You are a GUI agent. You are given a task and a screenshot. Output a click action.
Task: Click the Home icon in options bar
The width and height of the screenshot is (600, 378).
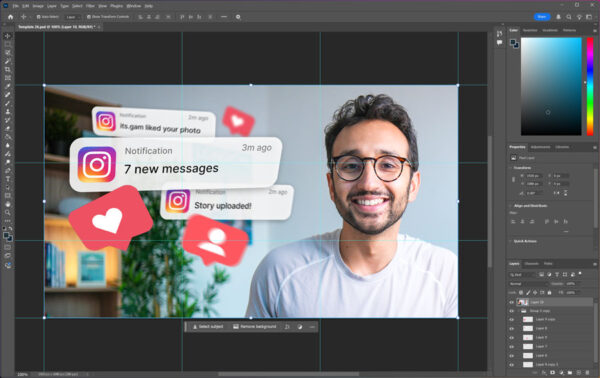pos(10,17)
